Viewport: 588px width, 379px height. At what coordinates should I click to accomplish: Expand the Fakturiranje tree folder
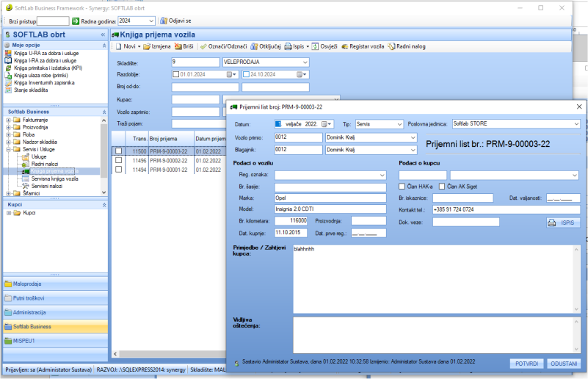(8, 119)
